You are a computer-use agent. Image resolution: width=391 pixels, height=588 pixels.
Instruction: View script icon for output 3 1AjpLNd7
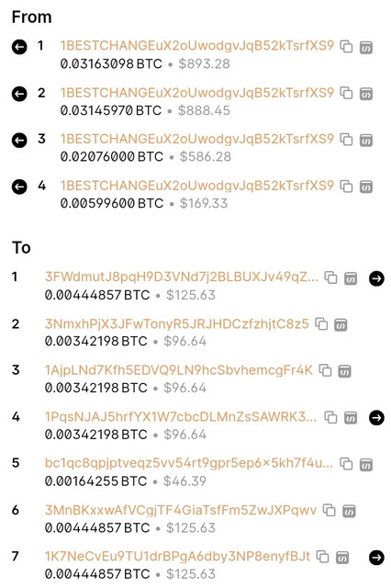coord(344,371)
